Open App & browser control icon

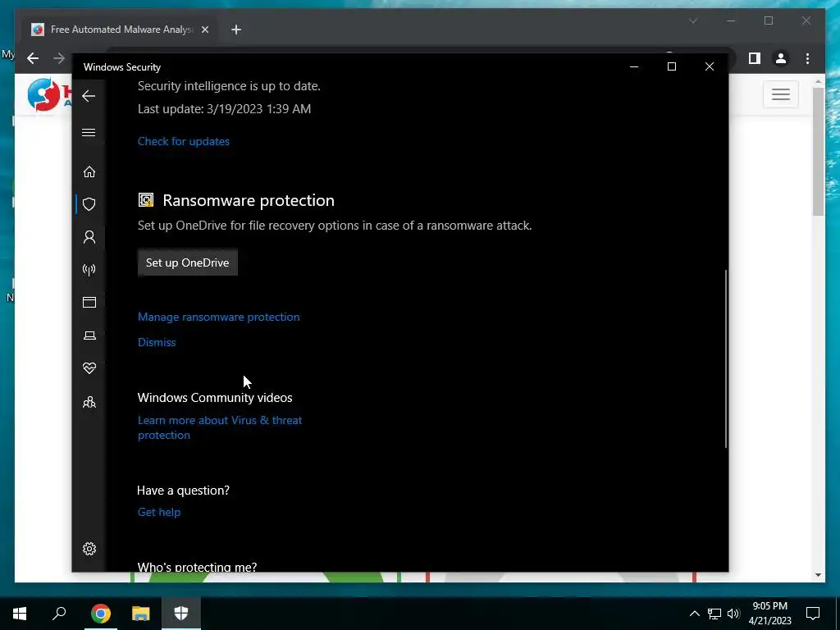coord(89,302)
